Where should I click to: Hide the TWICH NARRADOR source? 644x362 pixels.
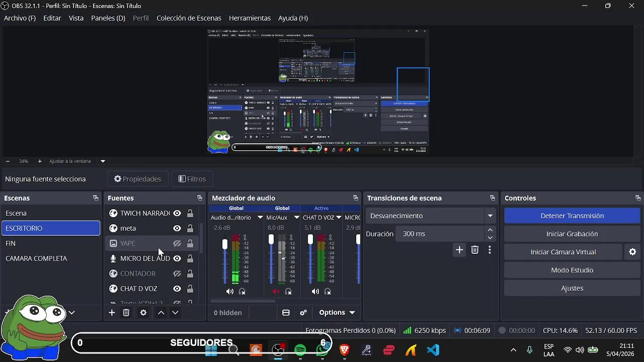pos(177,213)
